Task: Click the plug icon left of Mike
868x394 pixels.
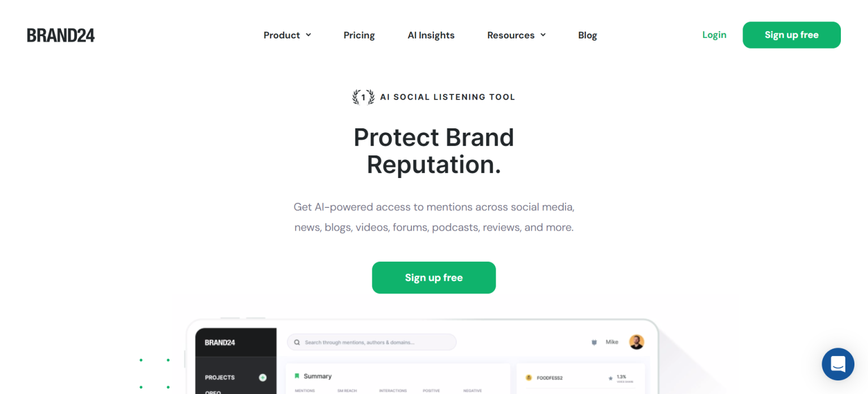Action: [594, 343]
